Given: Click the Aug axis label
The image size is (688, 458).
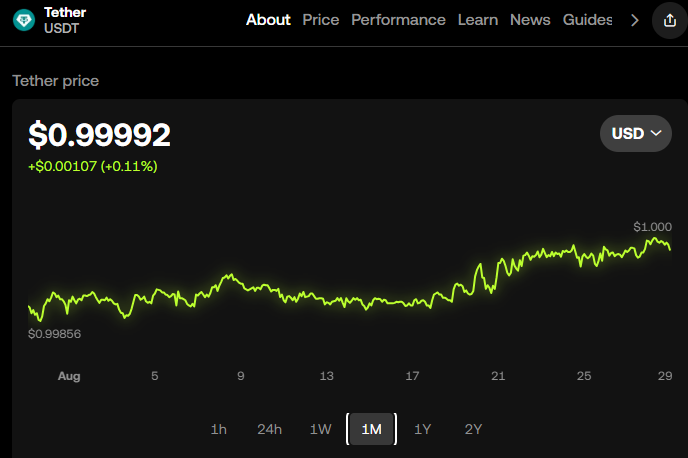Looking at the screenshot, I should point(69,376).
